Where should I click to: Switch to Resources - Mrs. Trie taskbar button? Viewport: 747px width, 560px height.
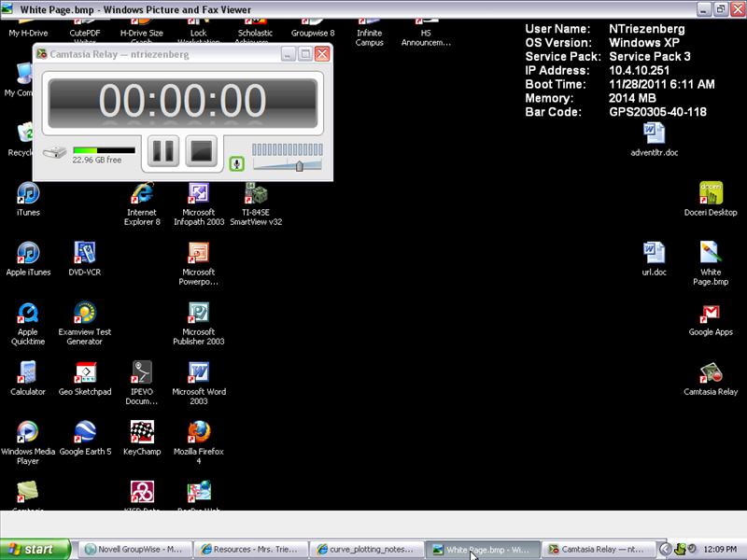click(x=251, y=549)
